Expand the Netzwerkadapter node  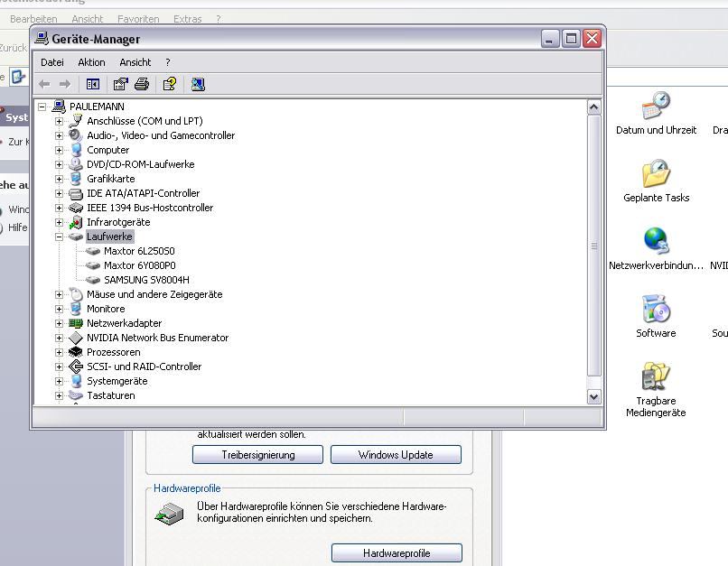click(59, 323)
